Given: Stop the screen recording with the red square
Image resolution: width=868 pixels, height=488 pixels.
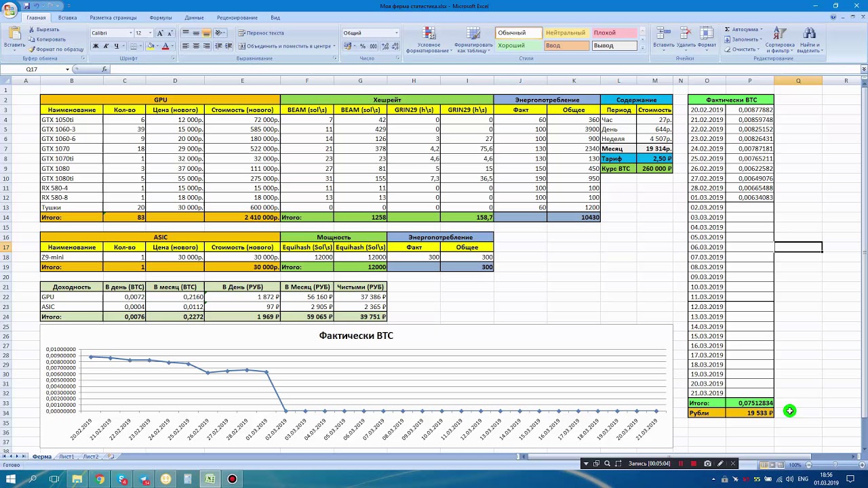Looking at the screenshot, I should pyautogui.click(x=694, y=464).
